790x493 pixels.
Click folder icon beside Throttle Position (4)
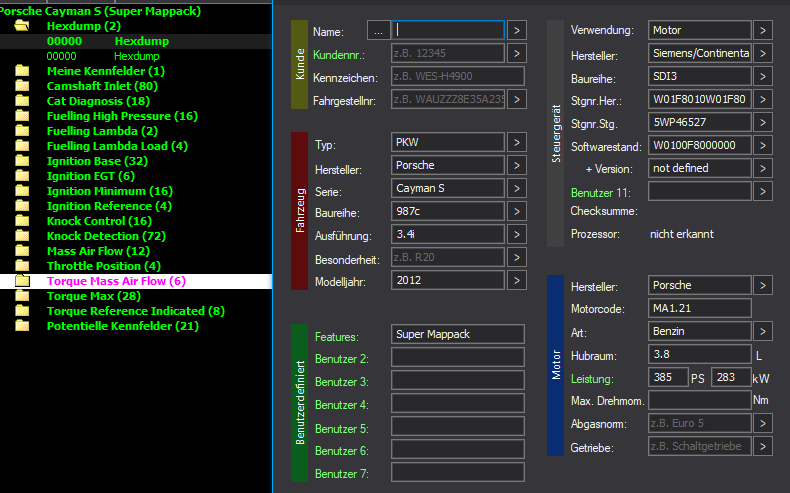[22, 266]
